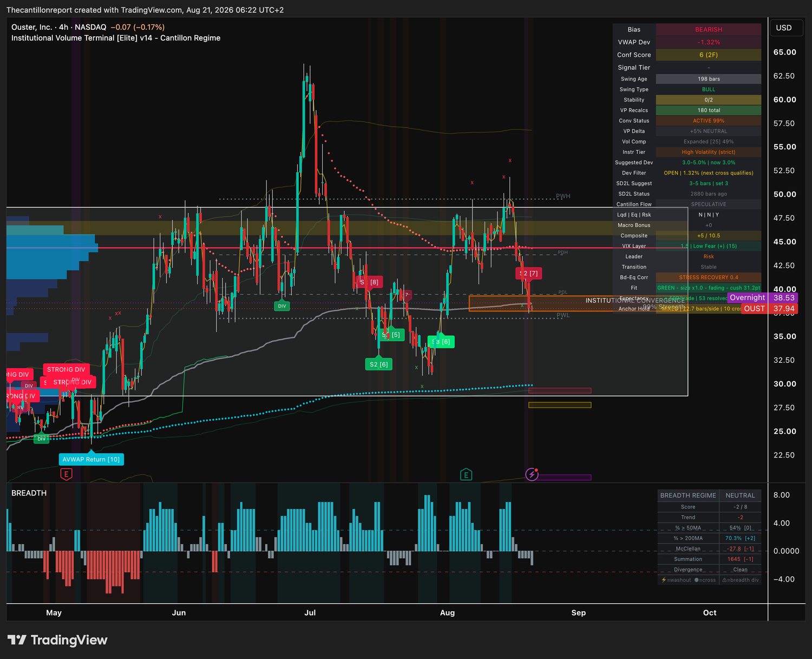
Task: Select the green [5] signal label
Action: (392, 335)
